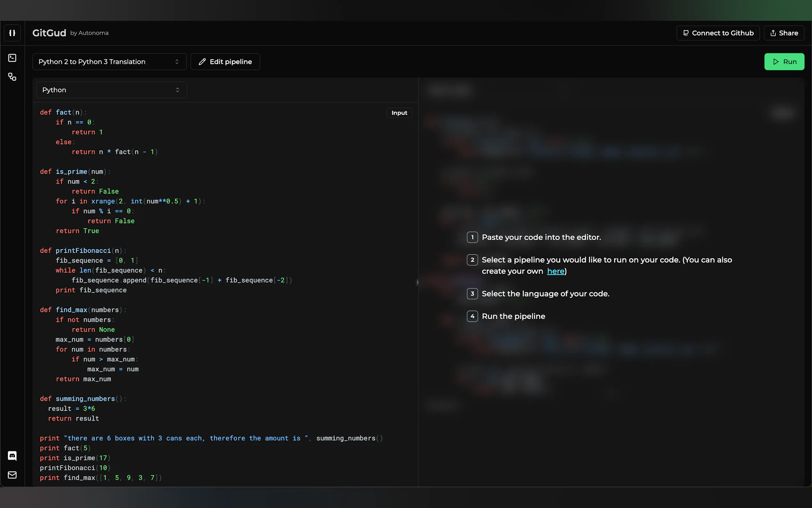Screen dimensions: 812x508
Task: Open the pipelines sidebar icon
Action: point(12,77)
